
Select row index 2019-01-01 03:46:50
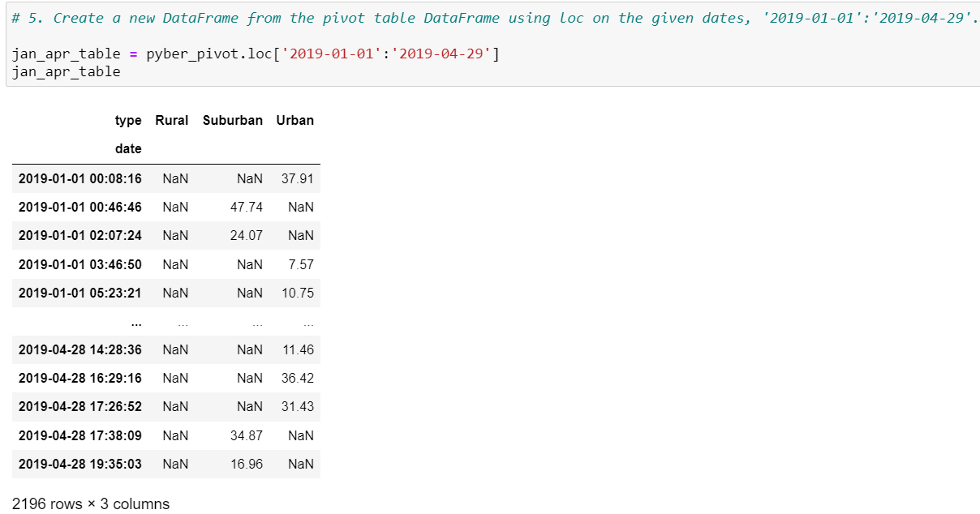point(80,264)
